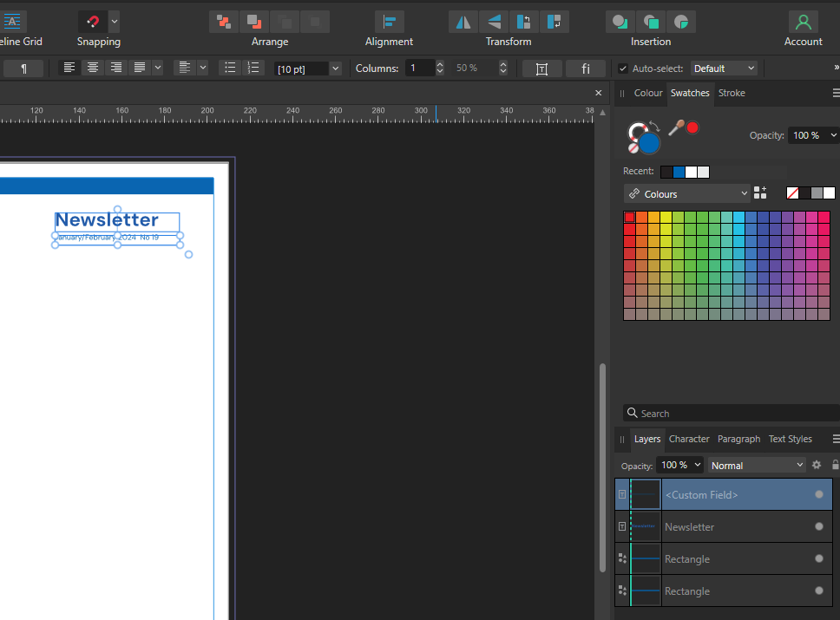Screen dimensions: 840x620
Task: Toggle the Auto-select checkbox
Action: [623, 69]
